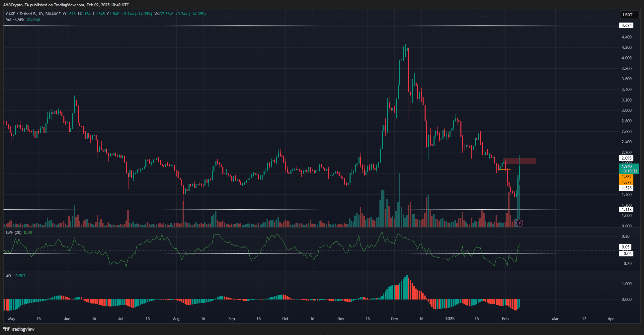Click the 1.000 tick on AO axis

tap(626, 284)
